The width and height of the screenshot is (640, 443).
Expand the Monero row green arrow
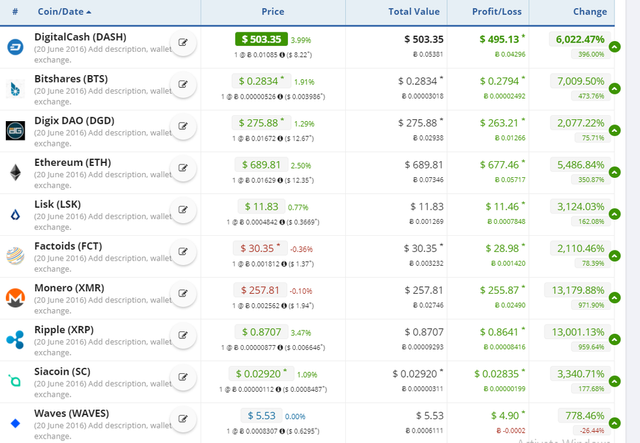(614, 297)
